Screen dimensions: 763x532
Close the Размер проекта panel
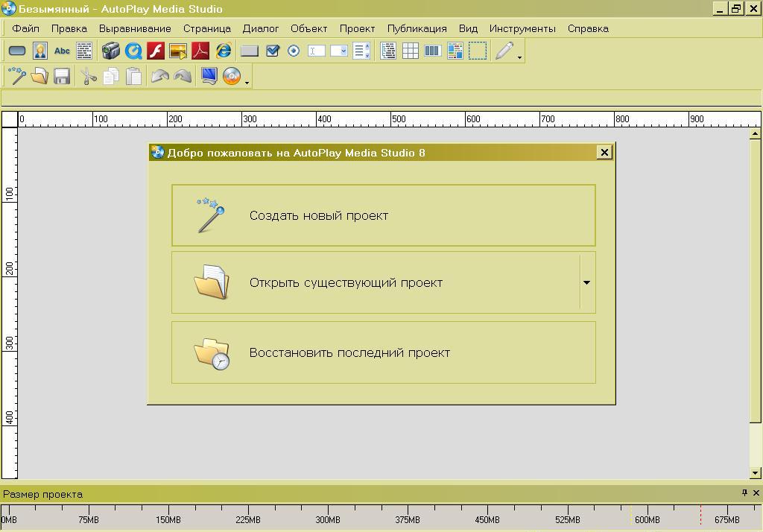pyautogui.click(x=756, y=493)
